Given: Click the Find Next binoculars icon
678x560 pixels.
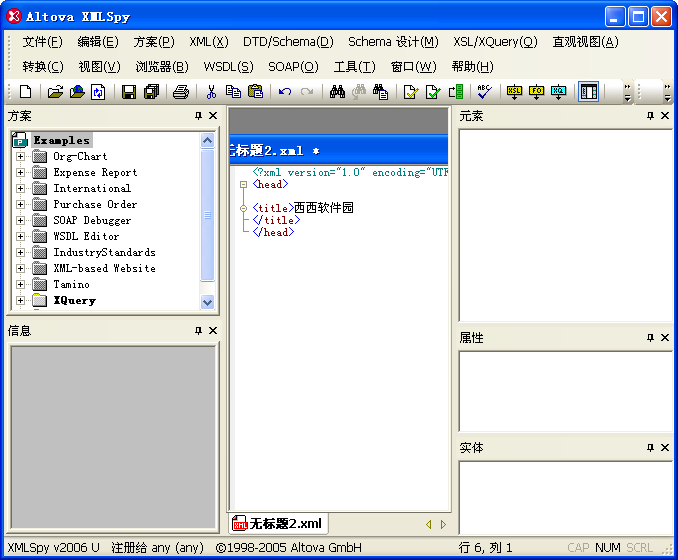Looking at the screenshot, I should pos(359,92).
